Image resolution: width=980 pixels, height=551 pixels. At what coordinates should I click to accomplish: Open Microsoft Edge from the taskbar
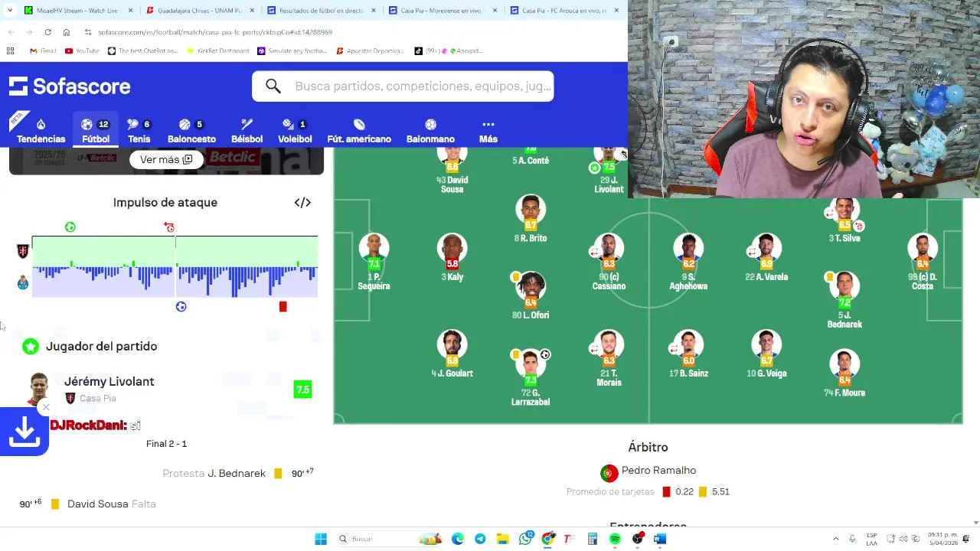[x=458, y=539]
